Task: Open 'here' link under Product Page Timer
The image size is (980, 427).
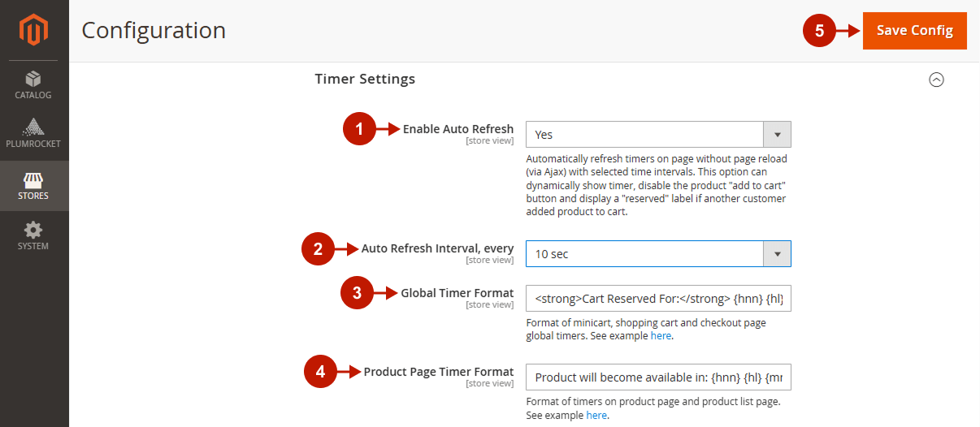Action: [x=596, y=415]
